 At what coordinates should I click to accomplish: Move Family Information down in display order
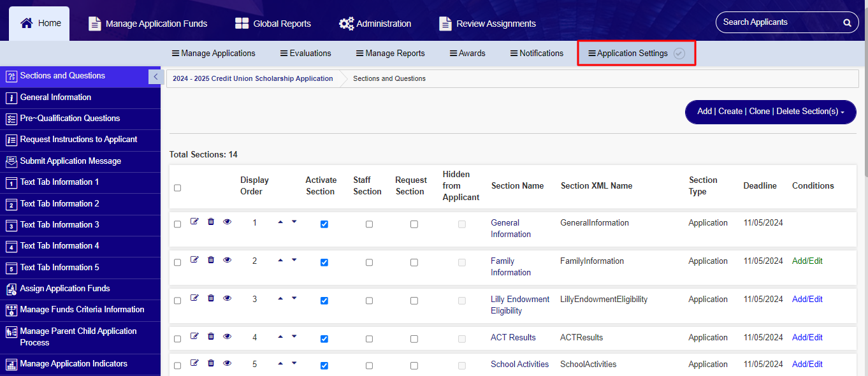point(294,260)
